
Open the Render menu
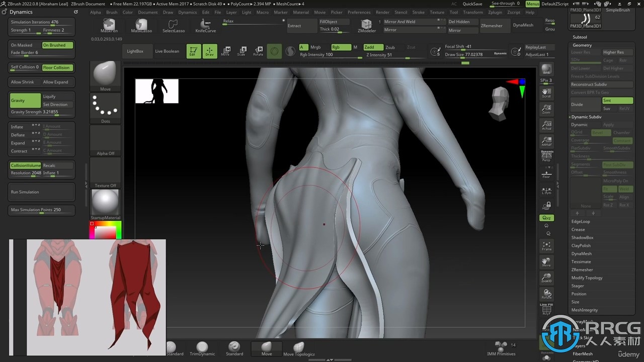[x=382, y=12]
